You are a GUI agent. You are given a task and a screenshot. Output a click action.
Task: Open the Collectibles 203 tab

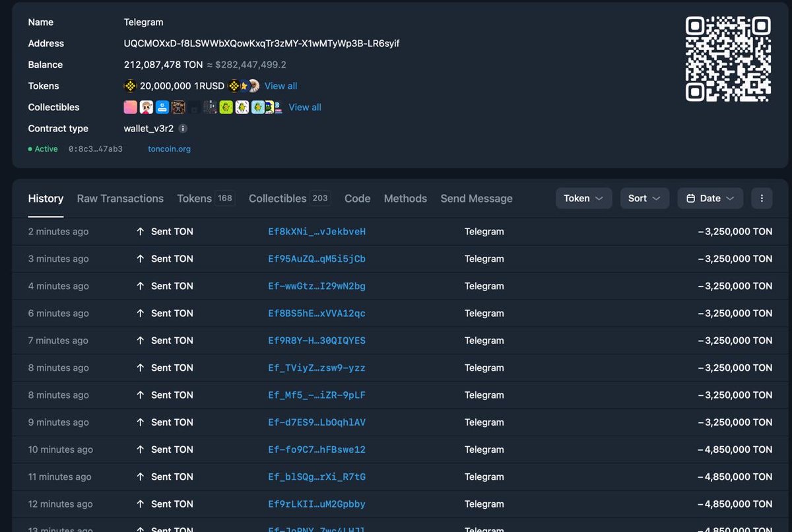click(x=290, y=198)
